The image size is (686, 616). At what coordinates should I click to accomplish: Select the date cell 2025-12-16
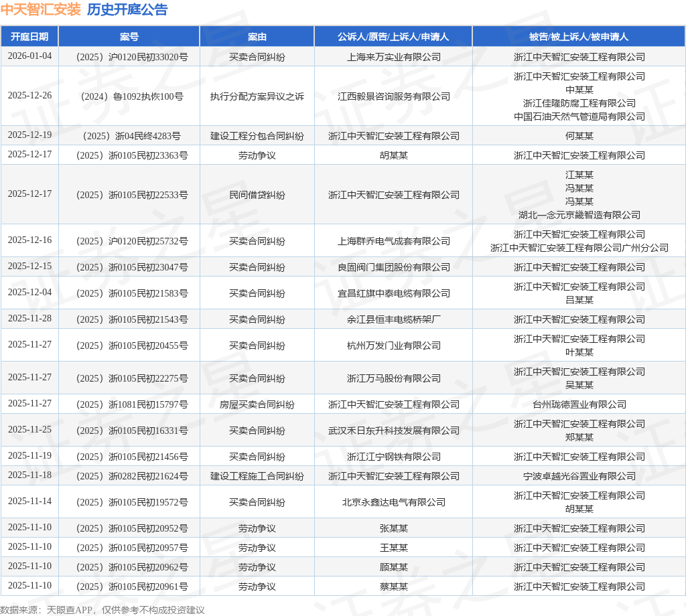point(29,240)
